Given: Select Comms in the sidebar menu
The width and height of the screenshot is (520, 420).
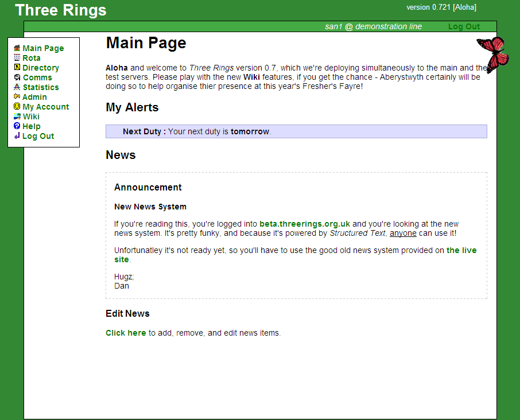Looking at the screenshot, I should coord(37,77).
